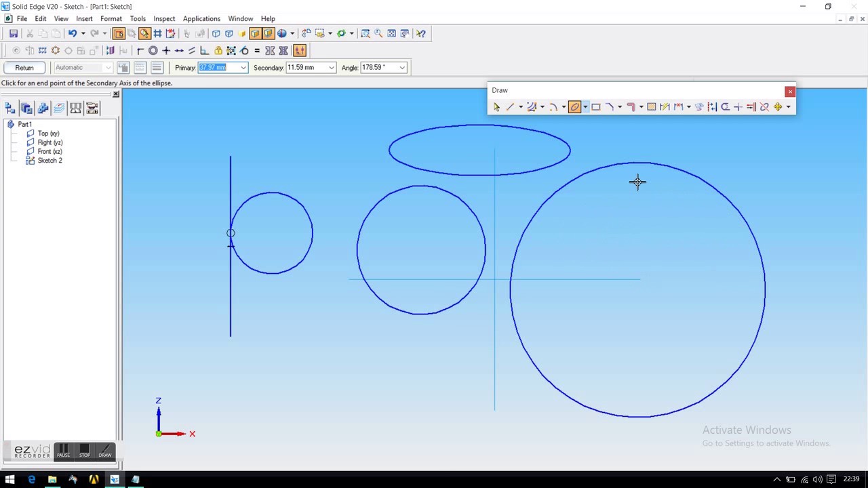Open the Help question mark tool
This screenshot has width=868, height=488.
[x=421, y=33]
